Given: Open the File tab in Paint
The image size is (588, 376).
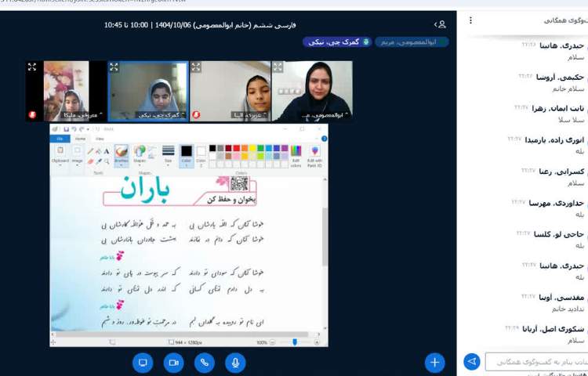Looking at the screenshot, I should (60, 139).
